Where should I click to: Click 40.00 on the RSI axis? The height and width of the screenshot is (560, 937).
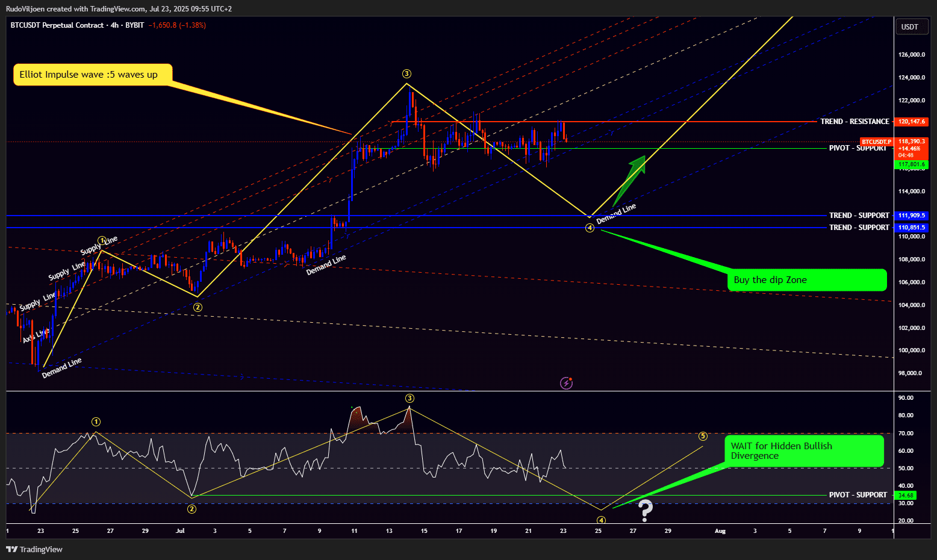click(x=906, y=486)
